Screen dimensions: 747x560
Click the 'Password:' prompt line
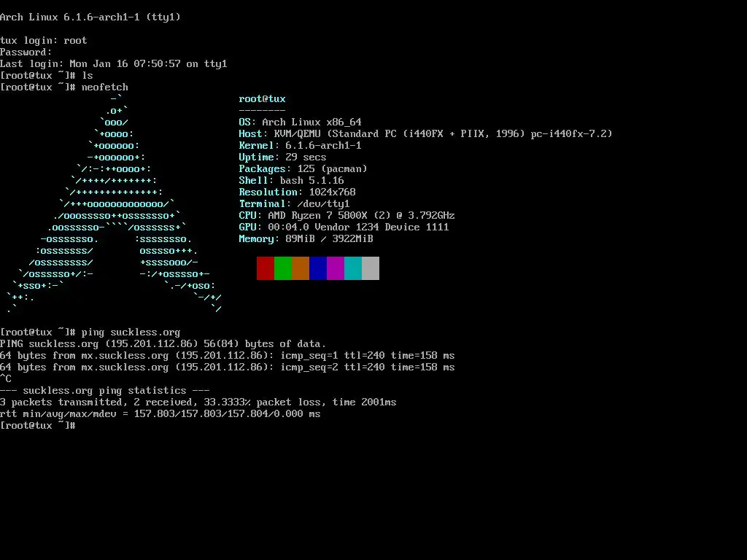[26, 52]
